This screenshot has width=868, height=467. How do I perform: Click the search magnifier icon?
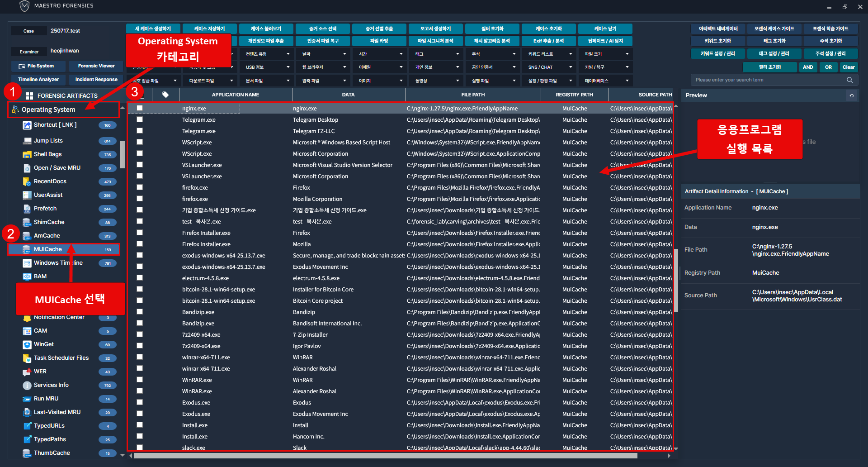pos(850,80)
